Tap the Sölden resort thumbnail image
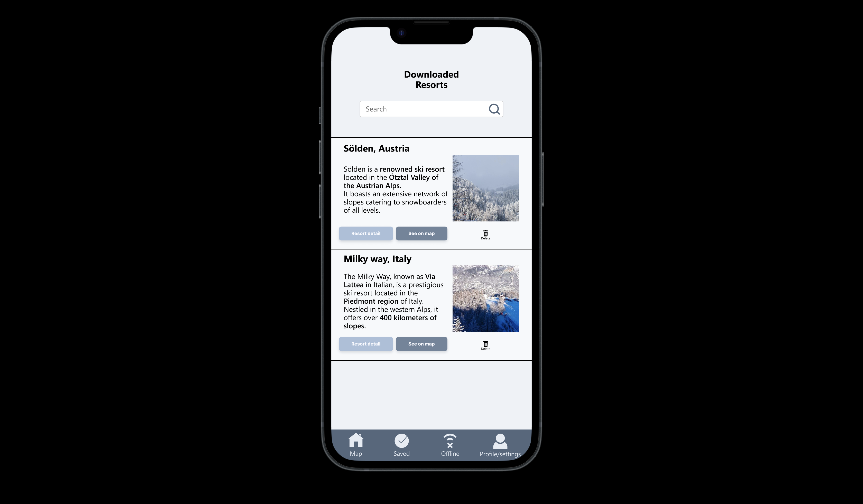The image size is (863, 504). [486, 188]
